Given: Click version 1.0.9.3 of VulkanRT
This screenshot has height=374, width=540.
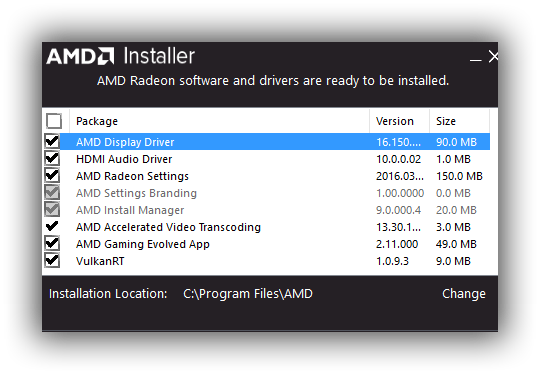Looking at the screenshot, I should pos(392,261).
